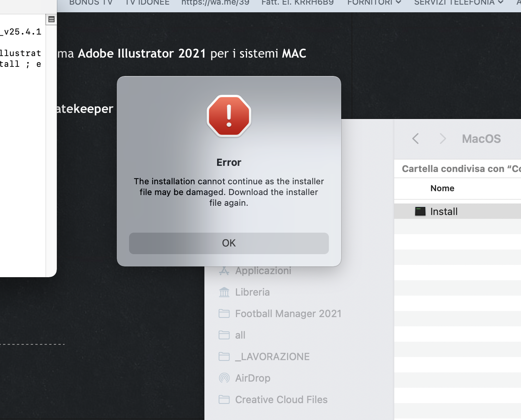Open BONUS TV bookmark

91,2
